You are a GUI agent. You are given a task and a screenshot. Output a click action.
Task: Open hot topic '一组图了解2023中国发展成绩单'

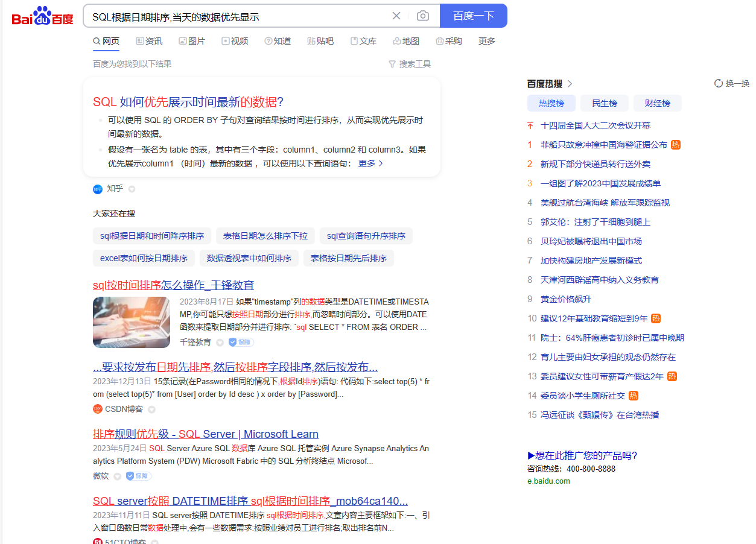point(600,183)
